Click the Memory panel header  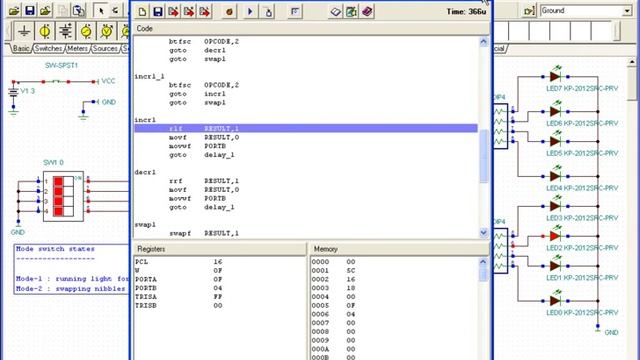click(x=400, y=249)
